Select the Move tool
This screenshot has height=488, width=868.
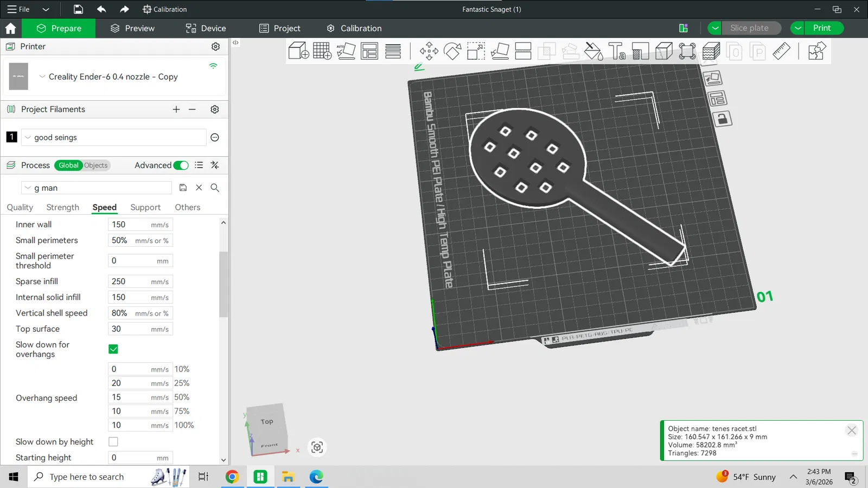click(429, 51)
